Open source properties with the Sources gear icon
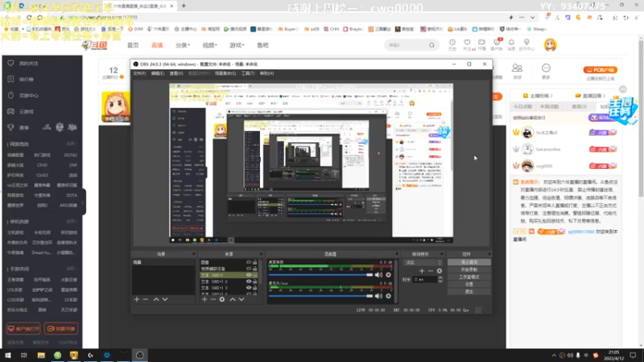 pyautogui.click(x=222, y=299)
